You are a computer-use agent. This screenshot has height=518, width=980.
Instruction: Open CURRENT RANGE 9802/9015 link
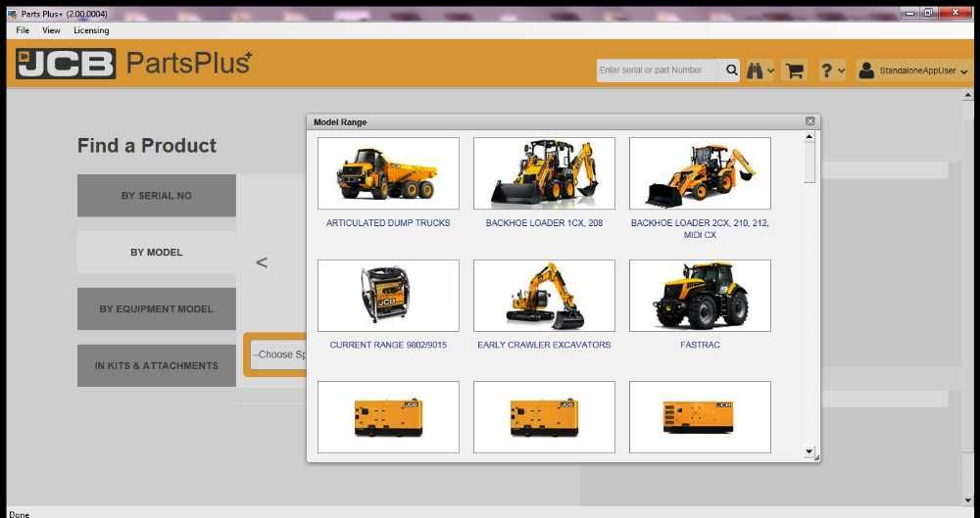click(x=388, y=345)
